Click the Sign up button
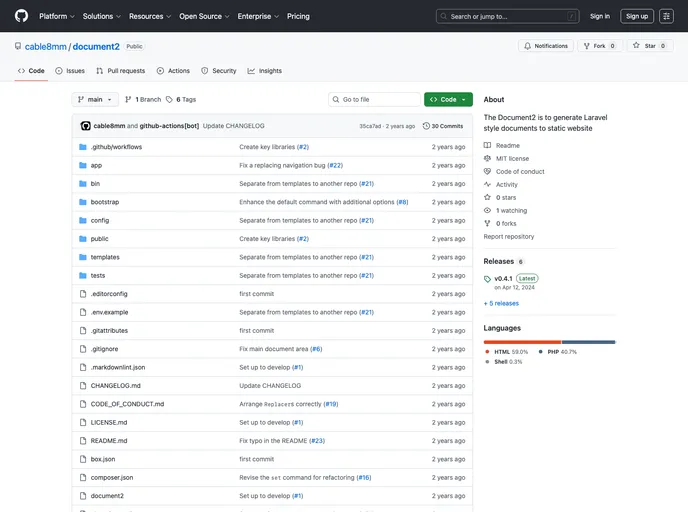The height and width of the screenshot is (512, 688). (x=636, y=16)
